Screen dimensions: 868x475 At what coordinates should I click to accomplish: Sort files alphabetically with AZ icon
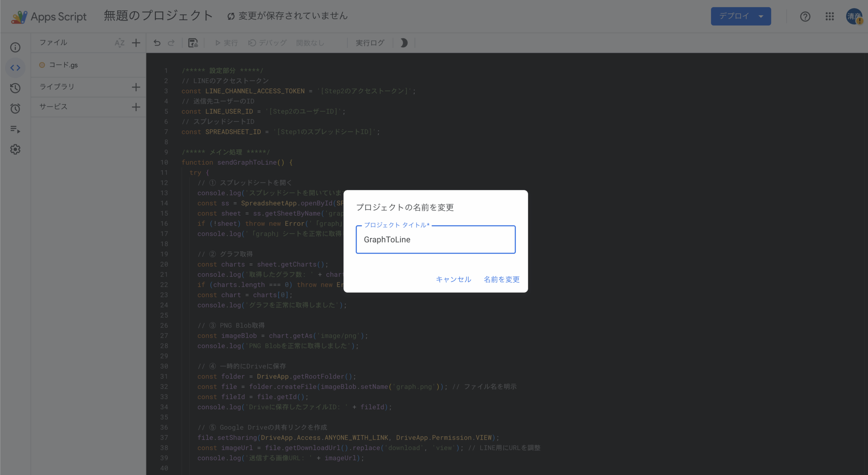[119, 43]
